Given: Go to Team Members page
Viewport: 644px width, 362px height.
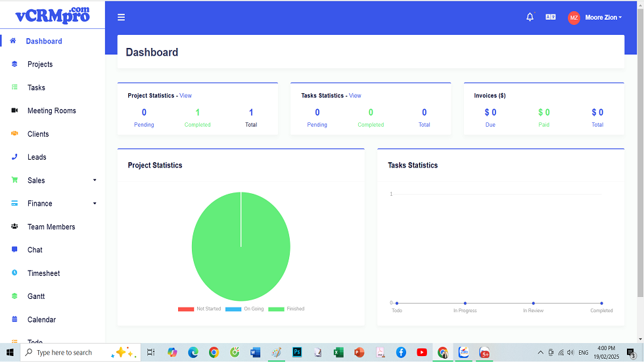Looking at the screenshot, I should [x=51, y=227].
